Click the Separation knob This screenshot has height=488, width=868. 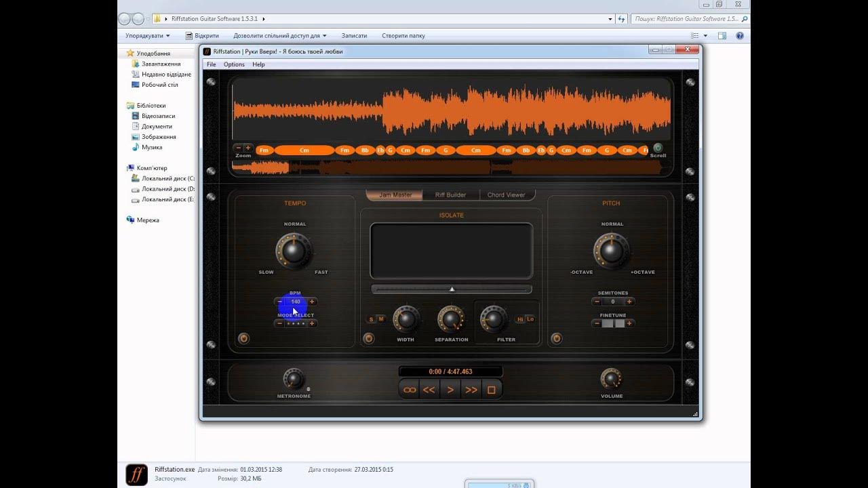click(x=451, y=319)
